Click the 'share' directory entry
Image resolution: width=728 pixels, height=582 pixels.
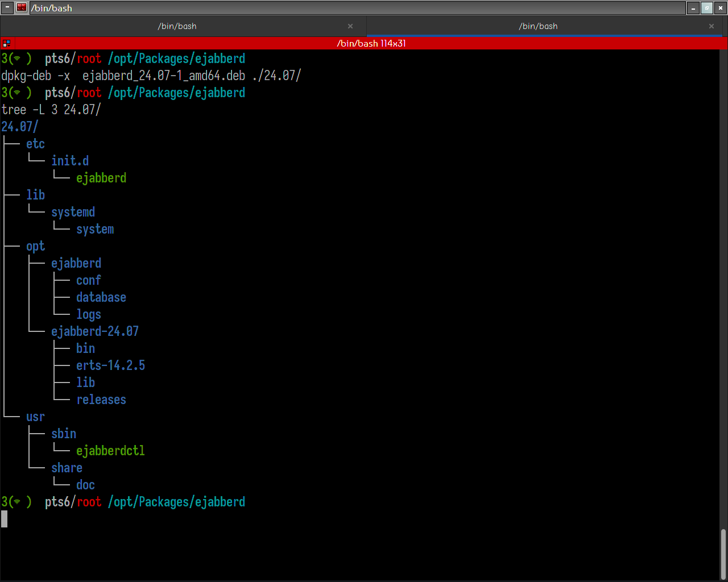point(67,468)
